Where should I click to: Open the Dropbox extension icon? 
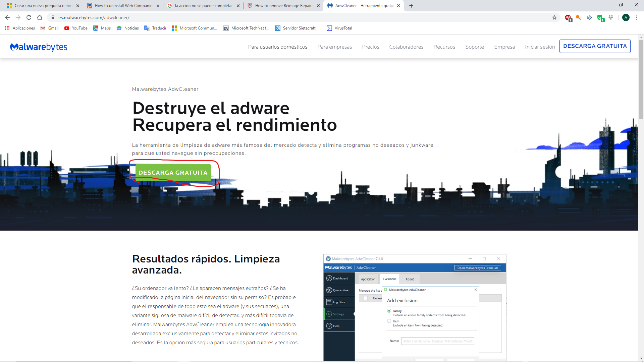[x=611, y=17]
